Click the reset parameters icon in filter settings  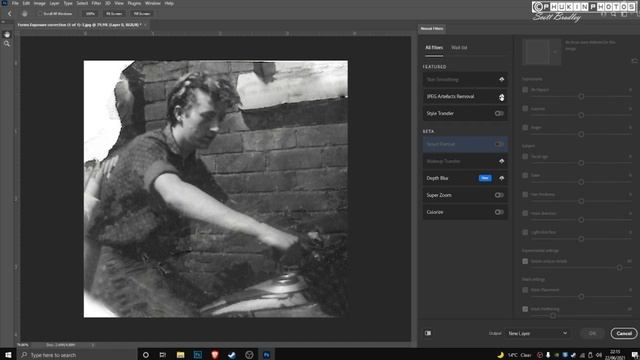(x=634, y=61)
